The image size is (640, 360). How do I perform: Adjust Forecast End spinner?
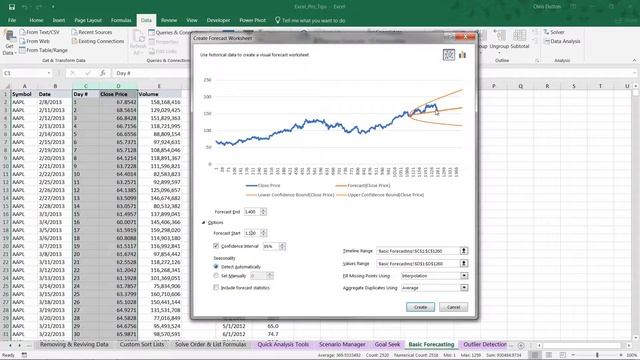[x=263, y=211]
